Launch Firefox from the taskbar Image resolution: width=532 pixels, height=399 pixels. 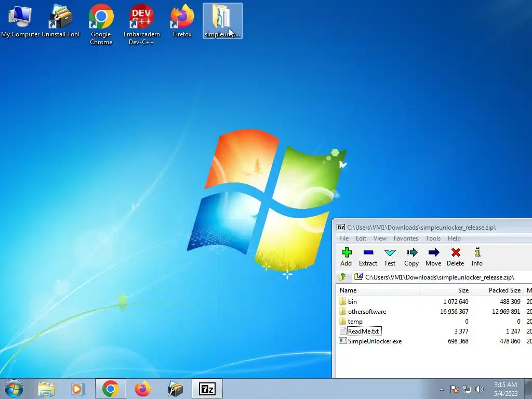click(142, 389)
